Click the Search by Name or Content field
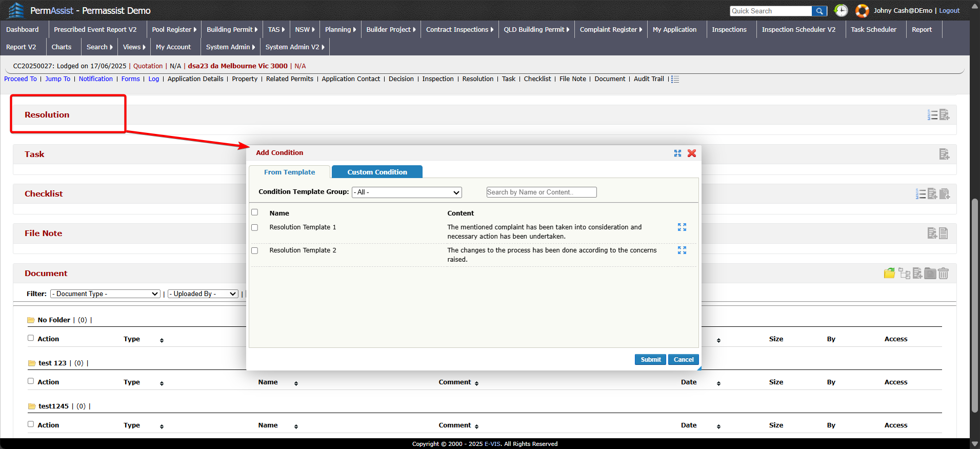Image resolution: width=980 pixels, height=449 pixels. [x=541, y=192]
